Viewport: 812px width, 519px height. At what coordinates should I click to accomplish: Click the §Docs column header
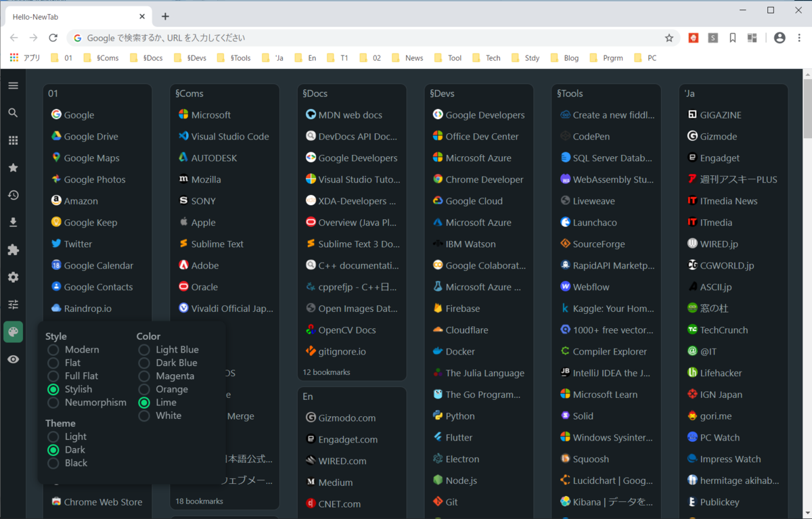pos(315,93)
